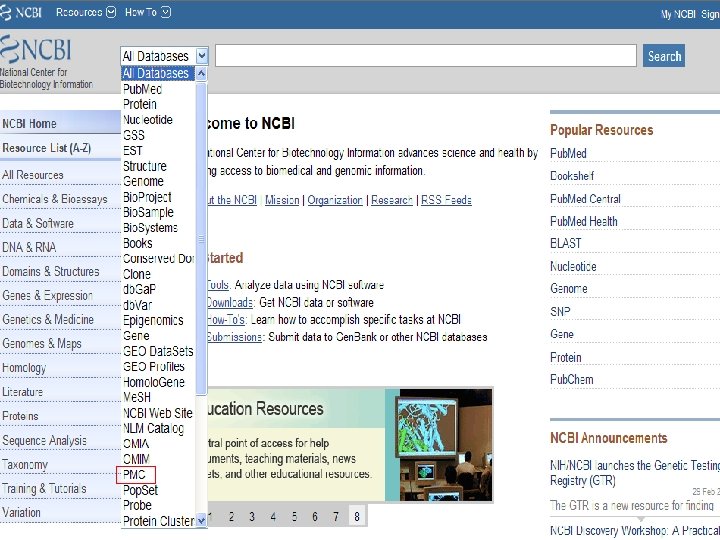Select Epigenomics in the database list
The height and width of the screenshot is (540, 720).
(153, 321)
